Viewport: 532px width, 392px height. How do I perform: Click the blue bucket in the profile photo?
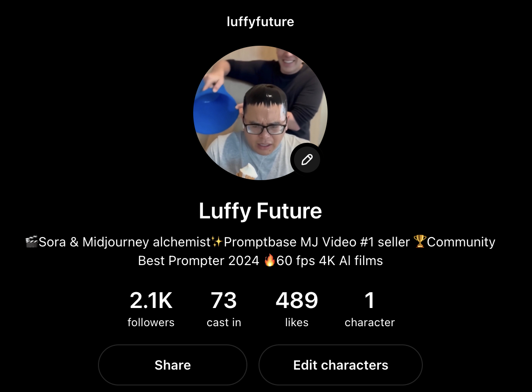click(x=215, y=110)
